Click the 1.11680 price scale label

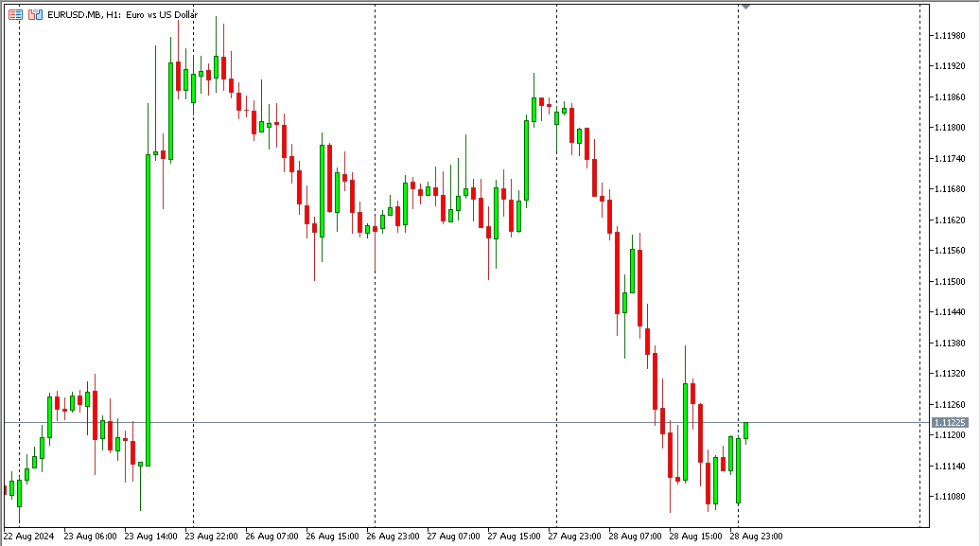point(950,189)
